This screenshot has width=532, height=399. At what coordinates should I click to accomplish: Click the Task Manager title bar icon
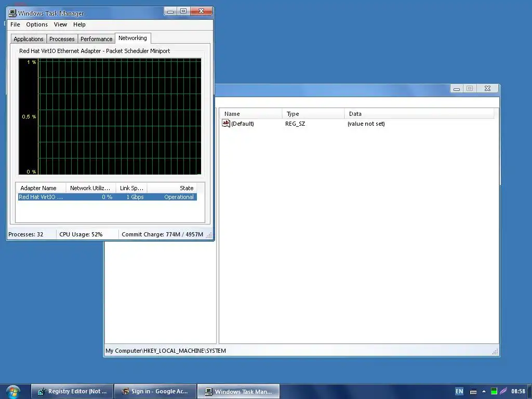pyautogui.click(x=12, y=13)
